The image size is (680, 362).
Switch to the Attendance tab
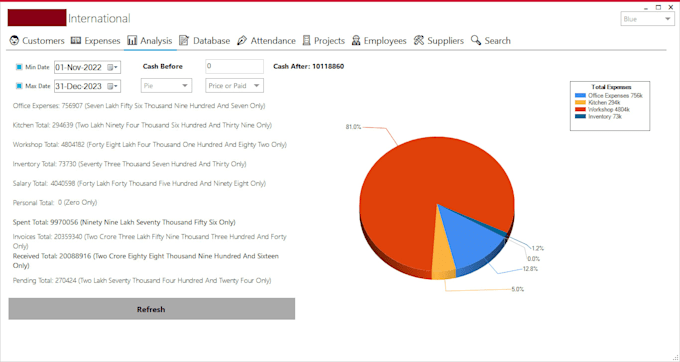266,41
